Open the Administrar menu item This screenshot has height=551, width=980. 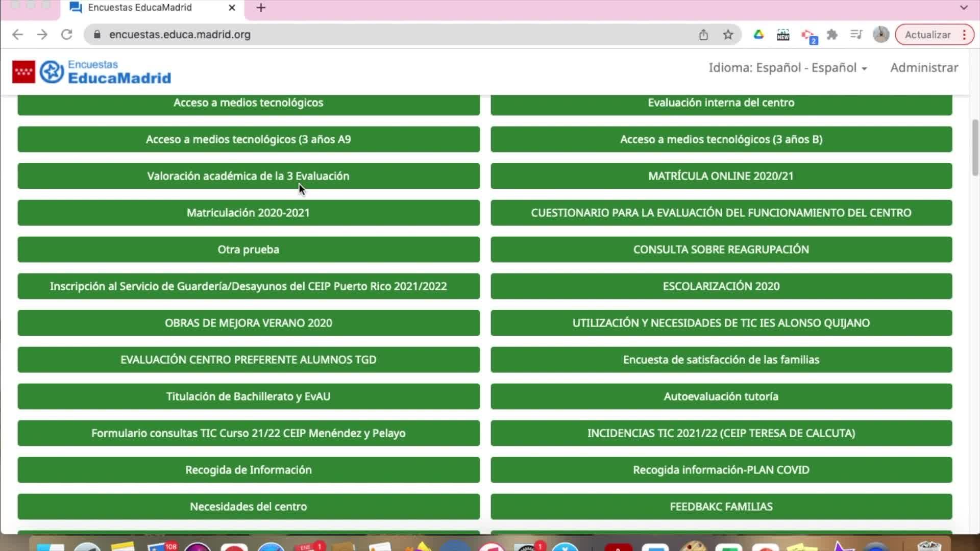(x=924, y=68)
